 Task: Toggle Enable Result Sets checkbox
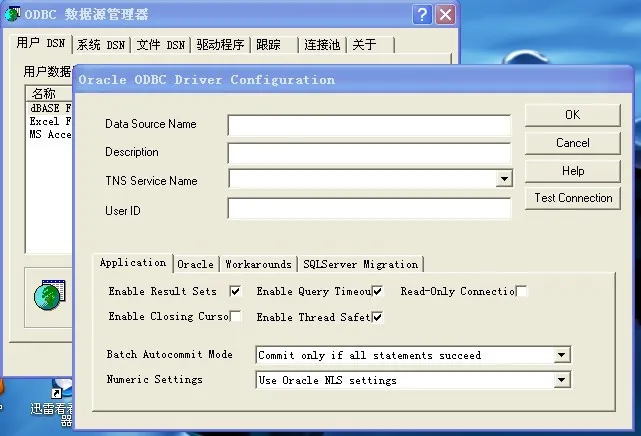pos(235,291)
